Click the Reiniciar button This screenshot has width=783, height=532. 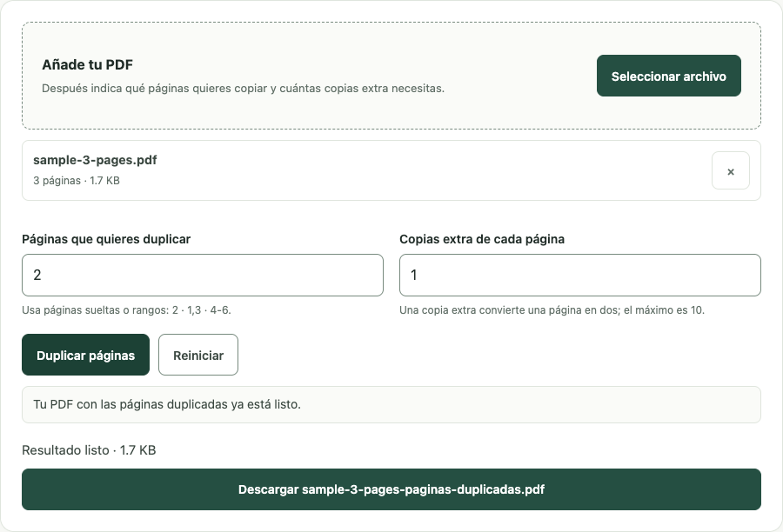pos(198,355)
